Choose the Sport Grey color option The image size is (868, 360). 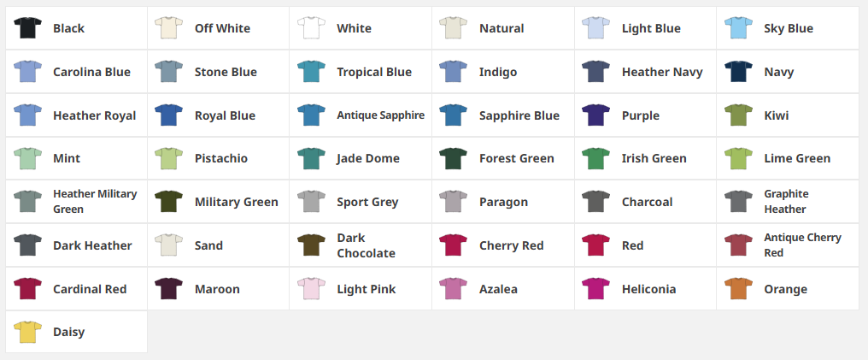(x=361, y=202)
